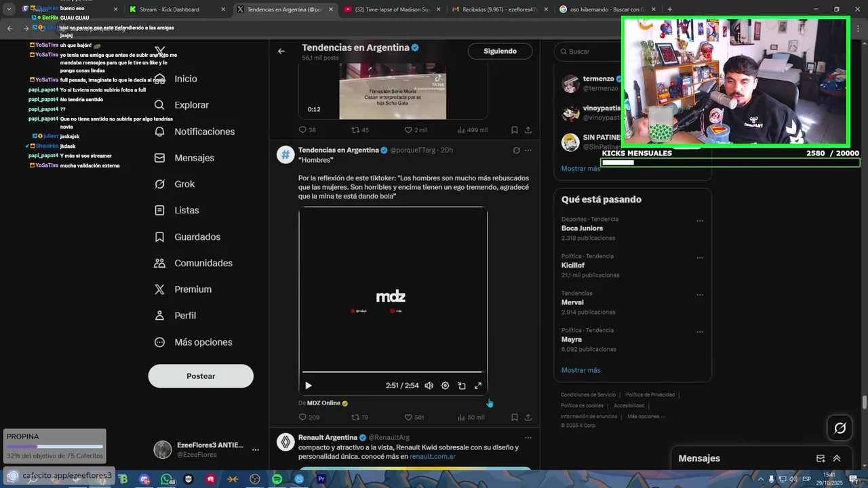Screen dimensions: 868x488
Task: Open Premium in sidebar
Action: click(x=183, y=289)
